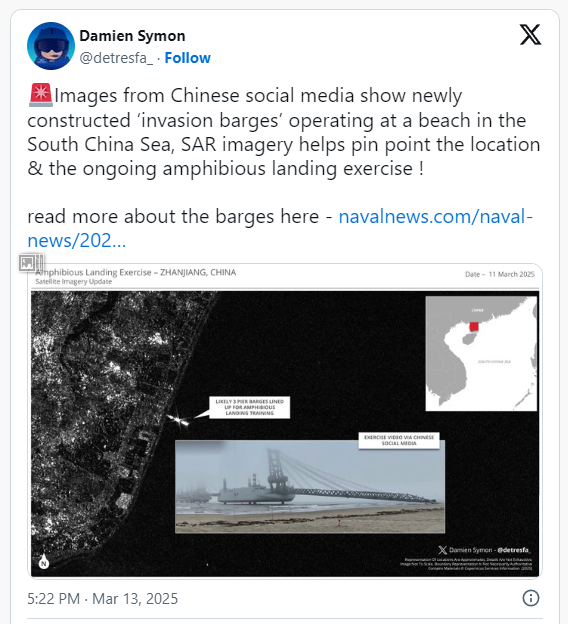Click the 'Likely 3 pier barges' callout label

[250, 407]
